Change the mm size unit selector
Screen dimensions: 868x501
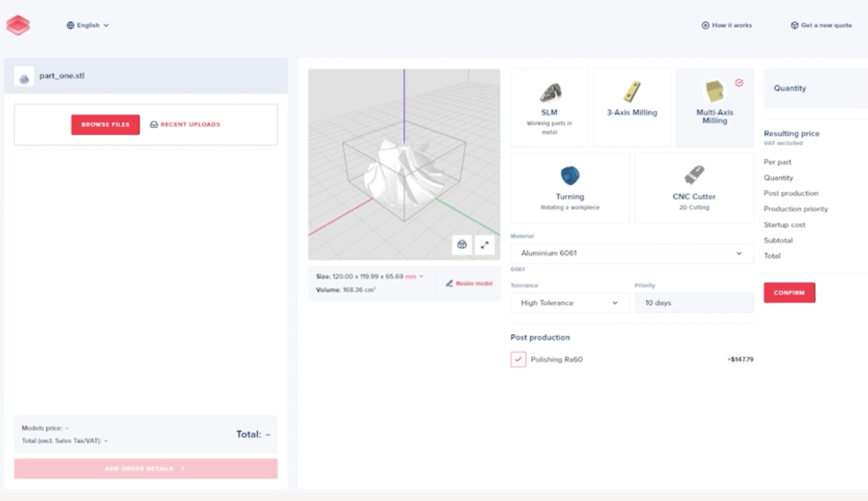coord(414,276)
